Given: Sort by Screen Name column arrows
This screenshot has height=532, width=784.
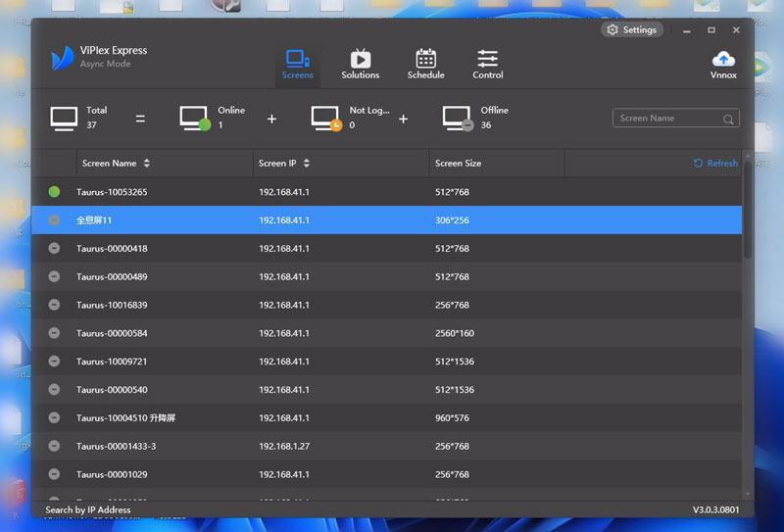Looking at the screenshot, I should click(146, 163).
